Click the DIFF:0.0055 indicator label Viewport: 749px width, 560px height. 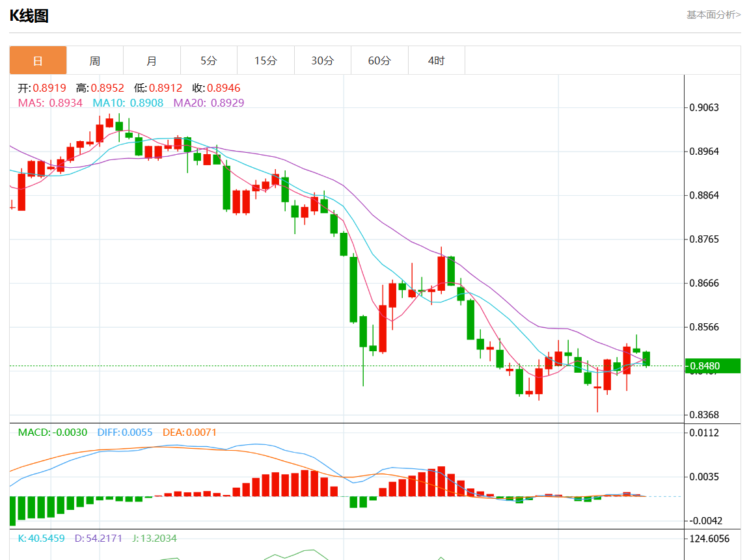[125, 432]
